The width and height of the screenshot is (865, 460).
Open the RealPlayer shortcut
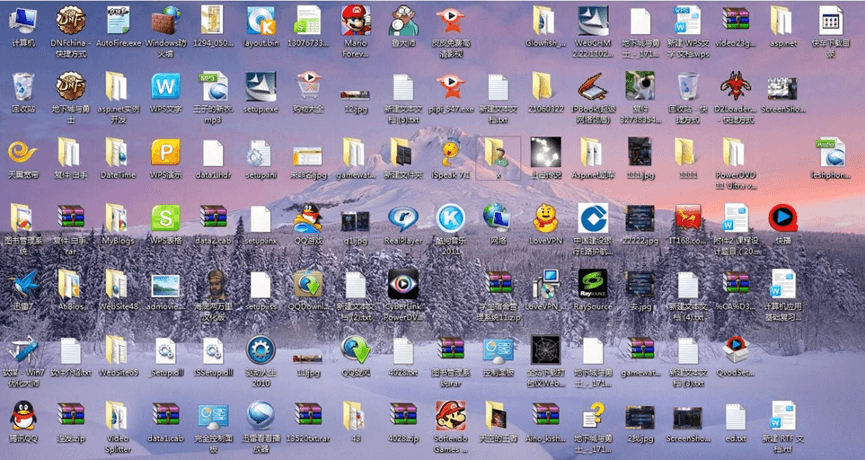pos(403,218)
